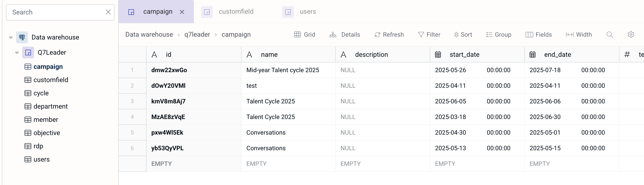Image resolution: width=644 pixels, height=185 pixels.
Task: Open the cycle table
Action: 37,93
